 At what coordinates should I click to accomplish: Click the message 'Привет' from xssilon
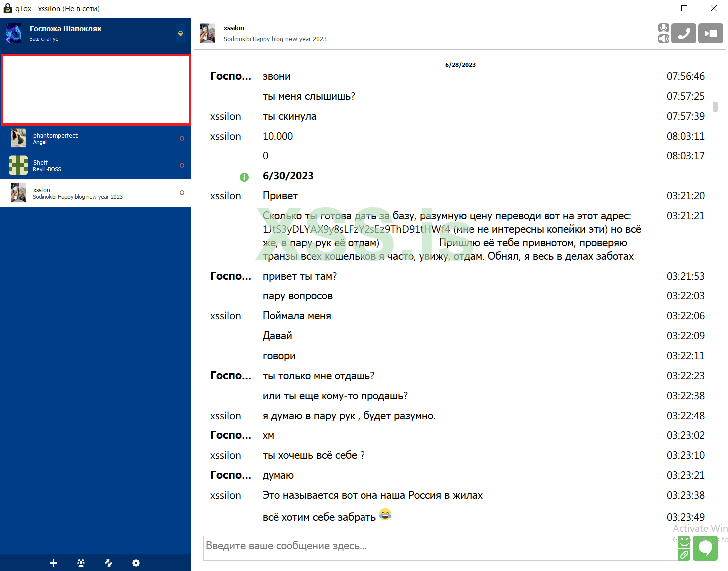pos(280,196)
